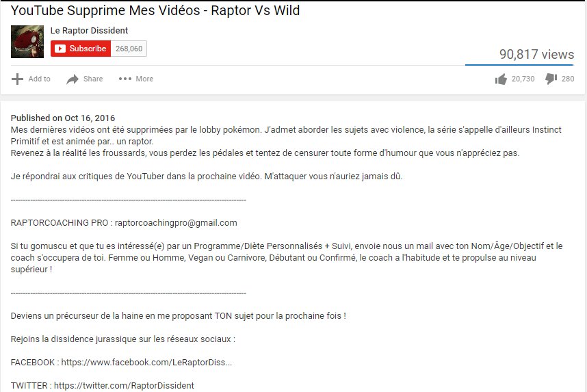The height and width of the screenshot is (392, 587).
Task: Dislike the video with thumbs down icon
Action: click(551, 79)
